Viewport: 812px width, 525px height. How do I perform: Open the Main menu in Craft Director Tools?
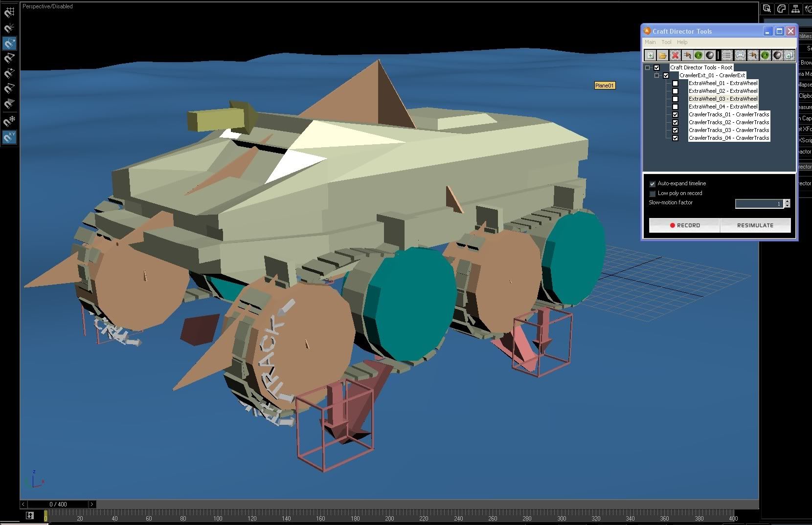click(x=650, y=42)
